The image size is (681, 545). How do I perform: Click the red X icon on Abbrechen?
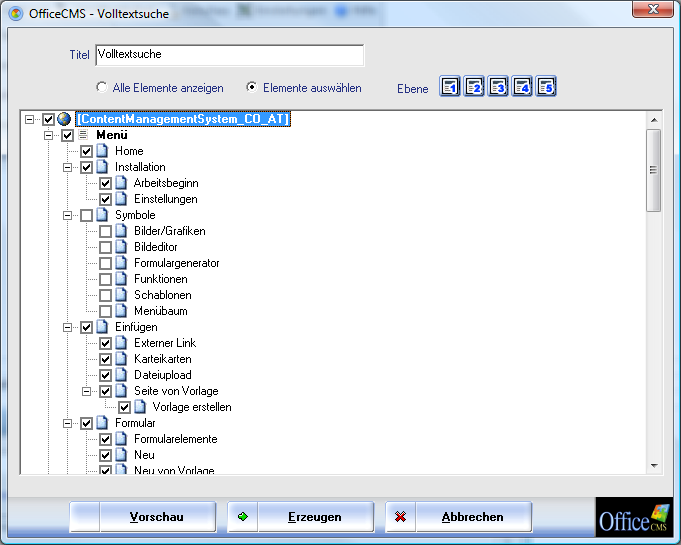400,517
